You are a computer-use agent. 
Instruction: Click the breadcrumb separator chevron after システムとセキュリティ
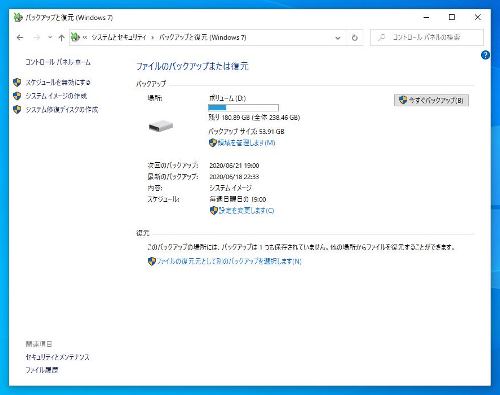click(153, 38)
